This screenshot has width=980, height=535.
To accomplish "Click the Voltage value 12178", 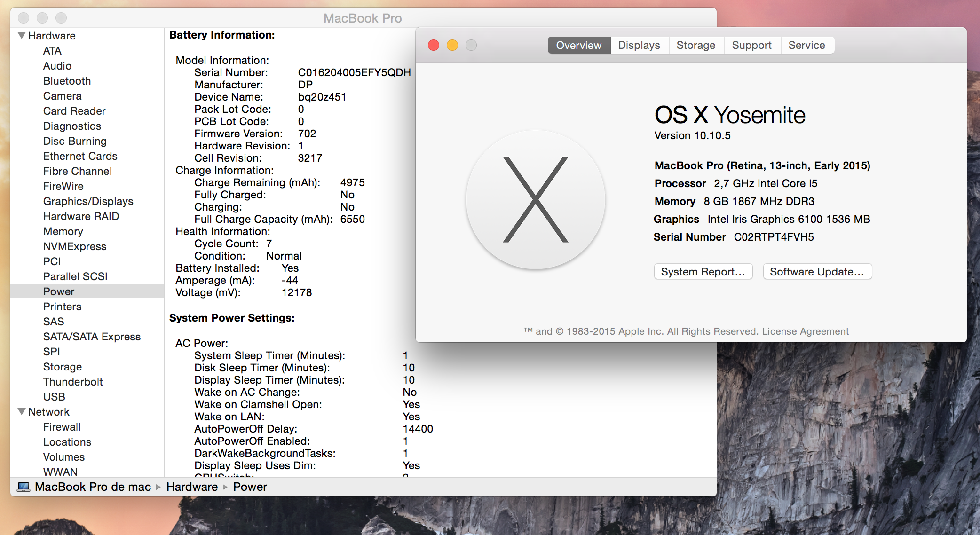I will click(297, 292).
